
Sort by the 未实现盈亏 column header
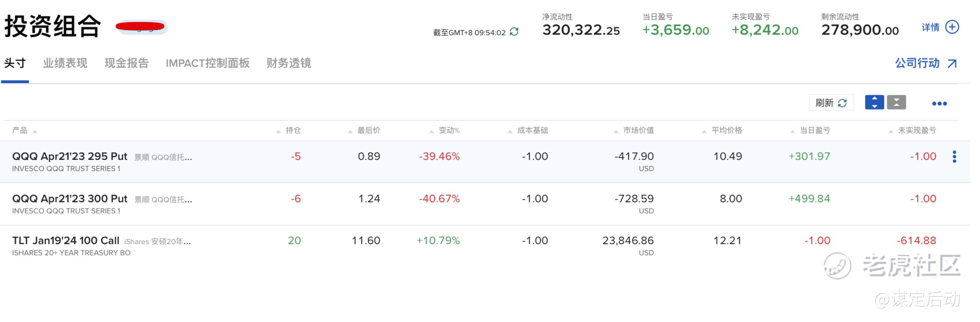click(x=917, y=131)
